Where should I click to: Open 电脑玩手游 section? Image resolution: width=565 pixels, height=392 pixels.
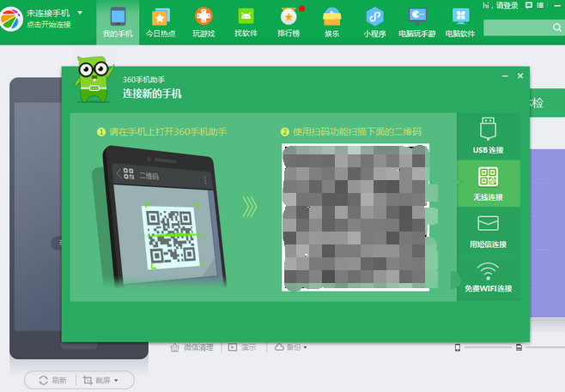click(417, 22)
